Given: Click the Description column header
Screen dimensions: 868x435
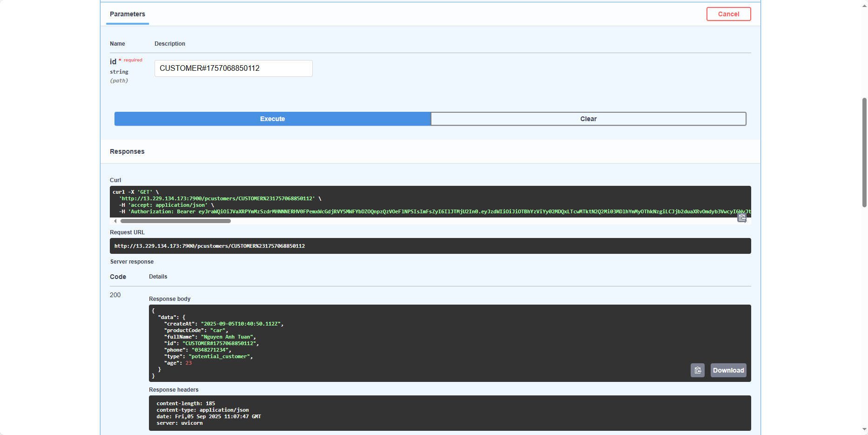Looking at the screenshot, I should (x=169, y=44).
